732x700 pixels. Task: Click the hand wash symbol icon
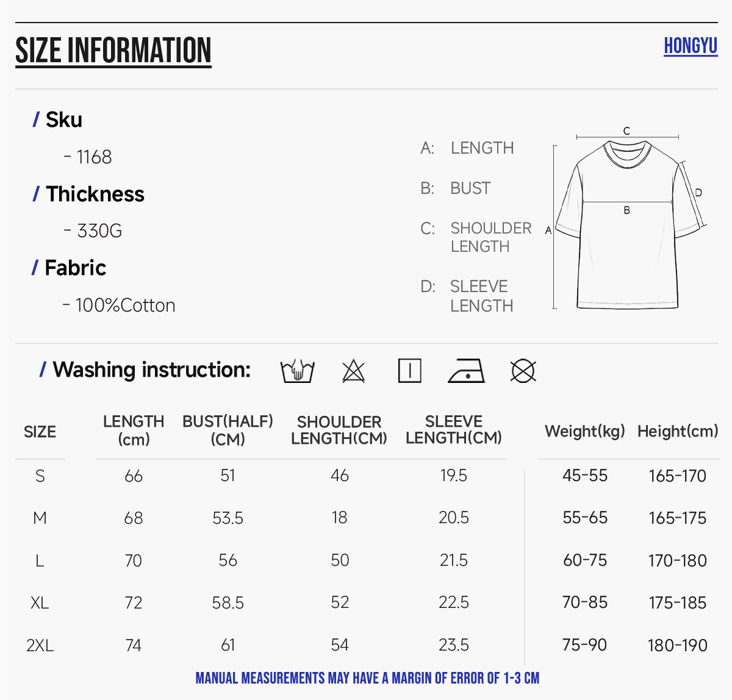point(297,370)
